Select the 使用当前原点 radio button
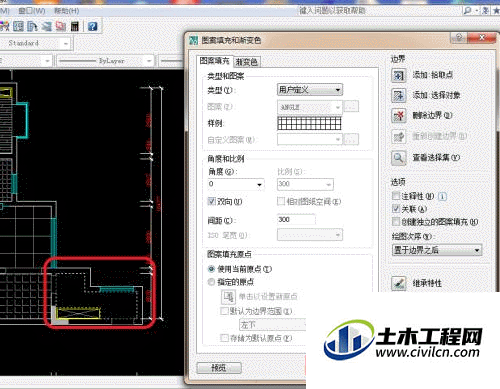The height and width of the screenshot is (389, 500). pos(211,269)
